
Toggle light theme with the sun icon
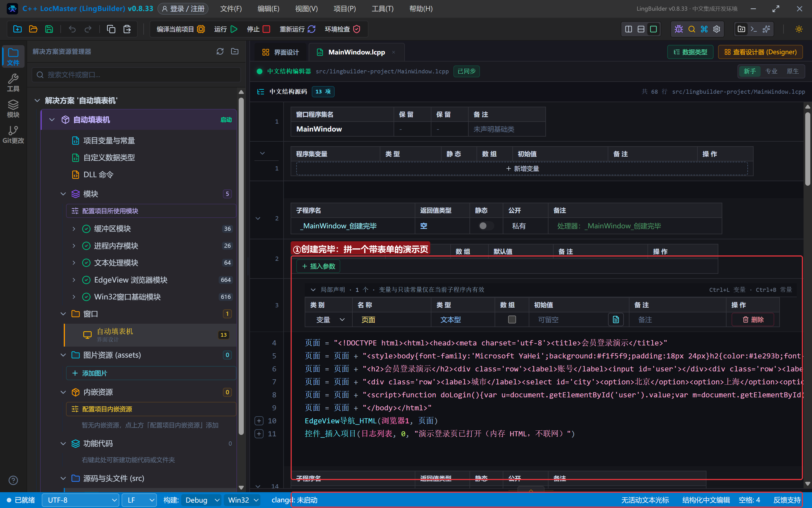pos(799,29)
